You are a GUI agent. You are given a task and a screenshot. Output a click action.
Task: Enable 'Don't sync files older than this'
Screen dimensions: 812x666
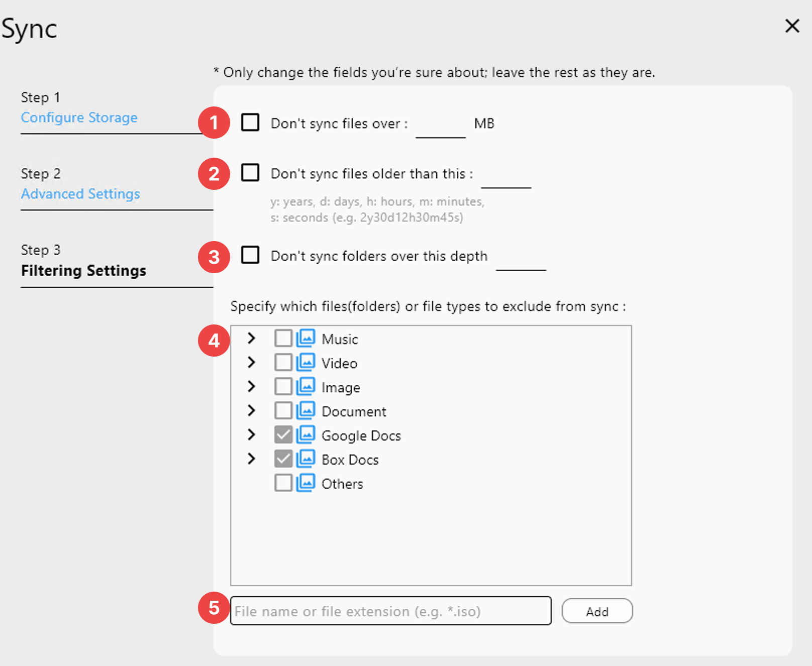[250, 173]
